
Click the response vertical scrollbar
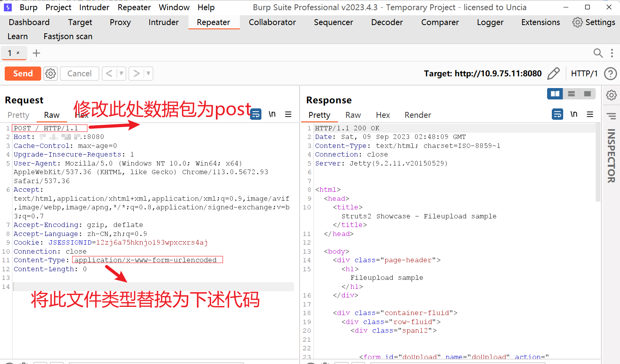point(598,162)
